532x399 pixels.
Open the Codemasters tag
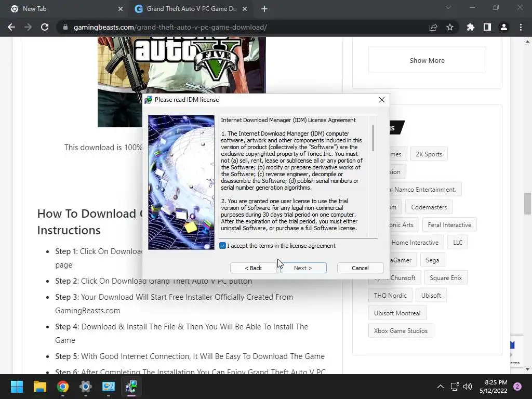[x=429, y=207]
